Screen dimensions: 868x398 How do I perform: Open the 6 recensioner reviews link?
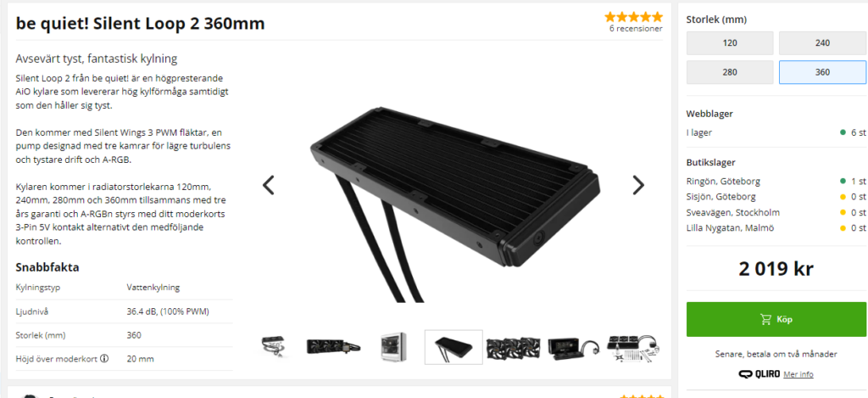pyautogui.click(x=636, y=29)
